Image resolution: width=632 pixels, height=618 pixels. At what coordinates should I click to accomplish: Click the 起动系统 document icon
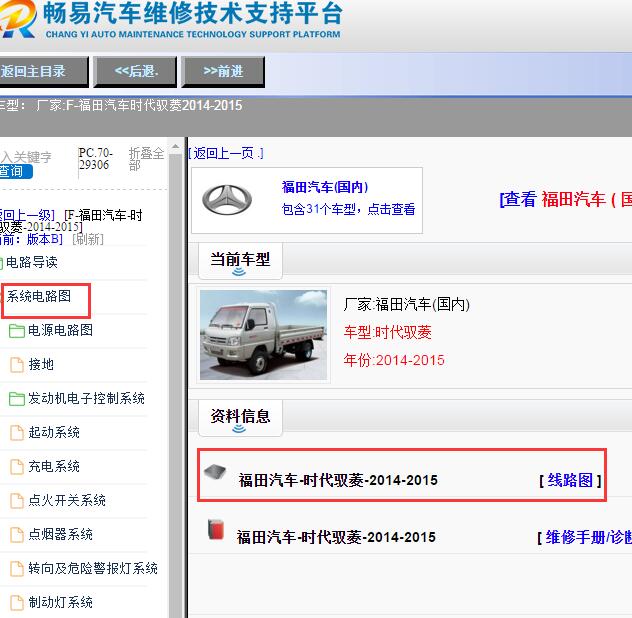[x=17, y=433]
